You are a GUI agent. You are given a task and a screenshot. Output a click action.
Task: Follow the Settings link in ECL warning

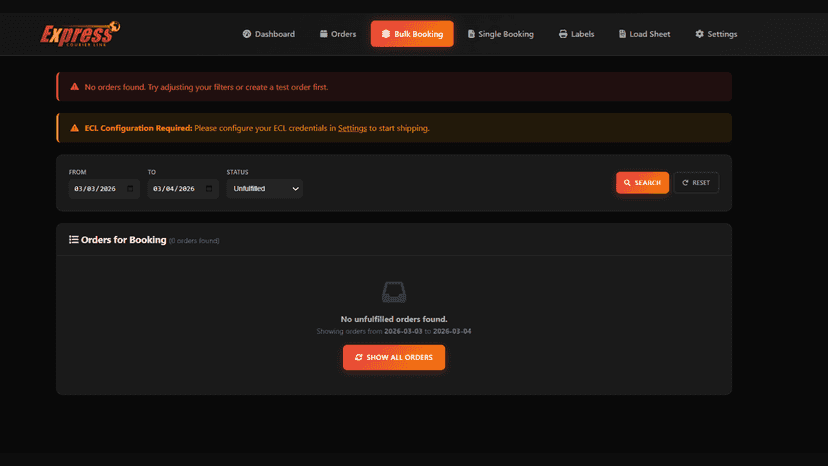click(352, 128)
